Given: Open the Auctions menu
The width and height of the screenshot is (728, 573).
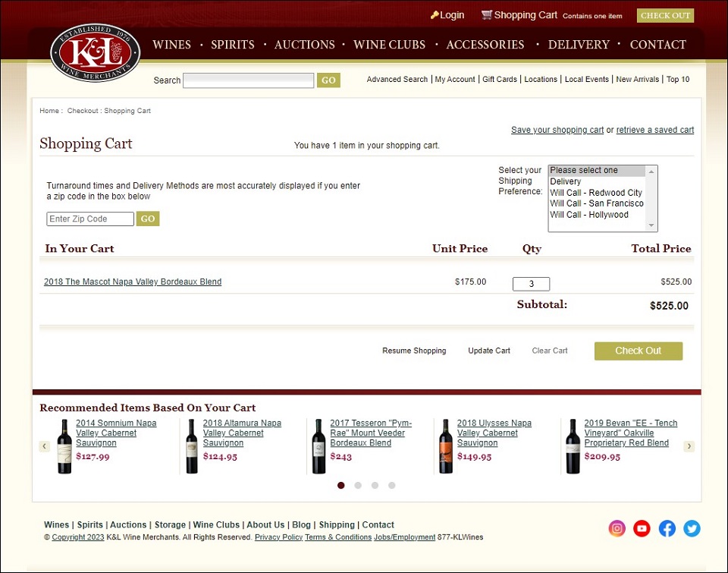Looking at the screenshot, I should 305,45.
